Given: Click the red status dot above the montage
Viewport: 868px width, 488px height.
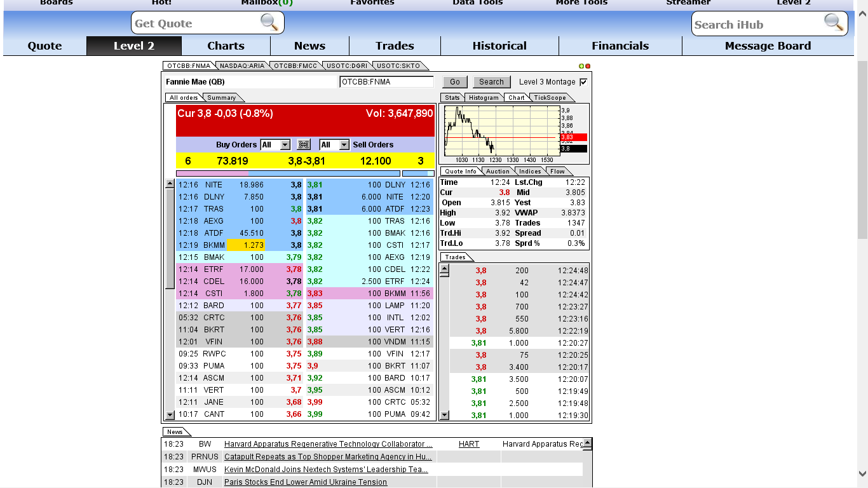Looking at the screenshot, I should [587, 65].
